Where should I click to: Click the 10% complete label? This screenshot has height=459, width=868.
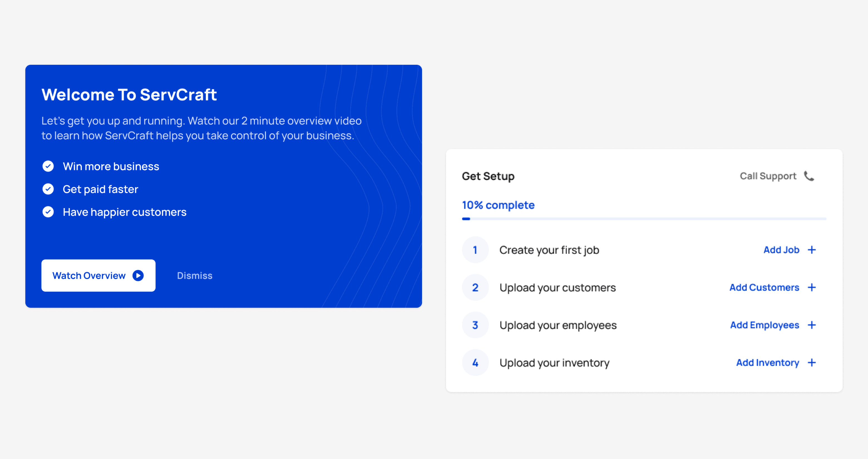[498, 205]
